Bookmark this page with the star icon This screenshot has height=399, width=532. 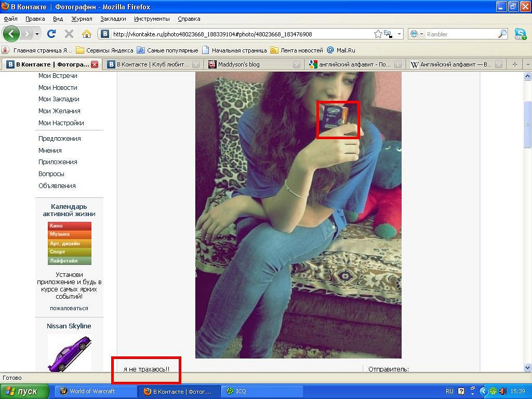[378, 34]
